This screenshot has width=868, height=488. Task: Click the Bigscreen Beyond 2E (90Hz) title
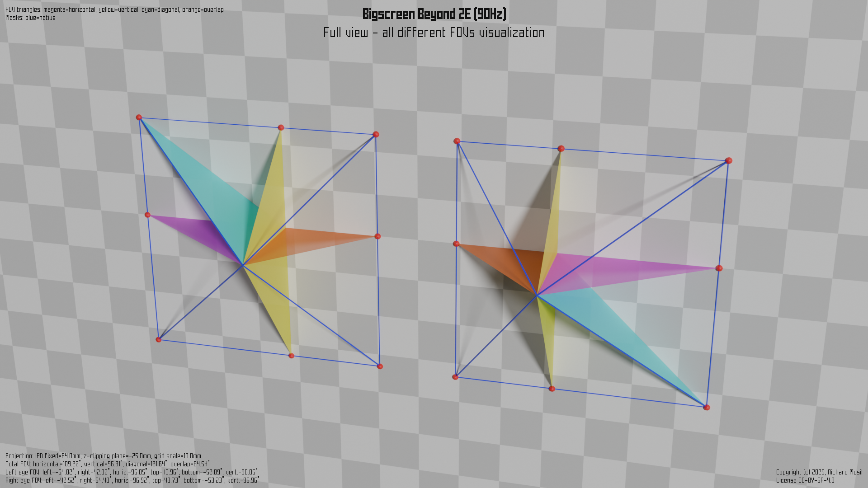pyautogui.click(x=434, y=14)
